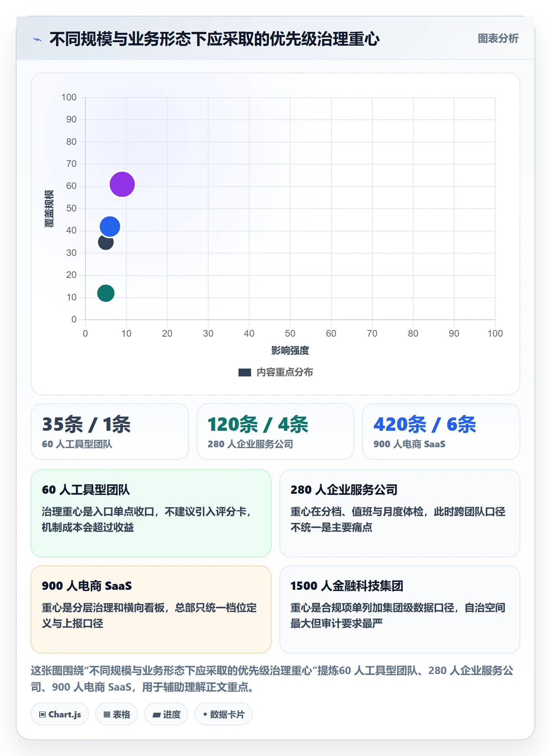This screenshot has width=551, height=756.
Task: Click the summary paragraph starting with 这张图围绕
Action: pos(272,679)
